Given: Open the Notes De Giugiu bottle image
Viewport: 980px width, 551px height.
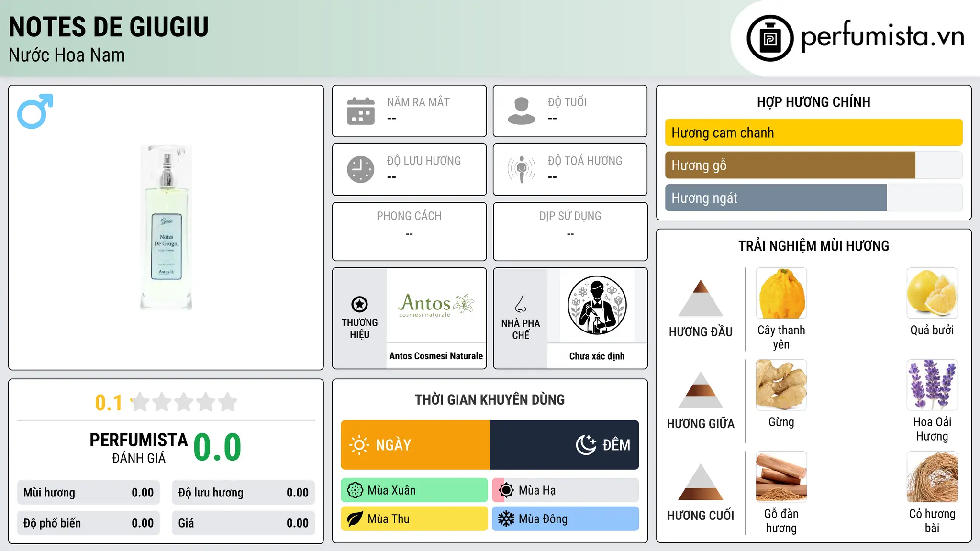Looking at the screenshot, I should 166,228.
